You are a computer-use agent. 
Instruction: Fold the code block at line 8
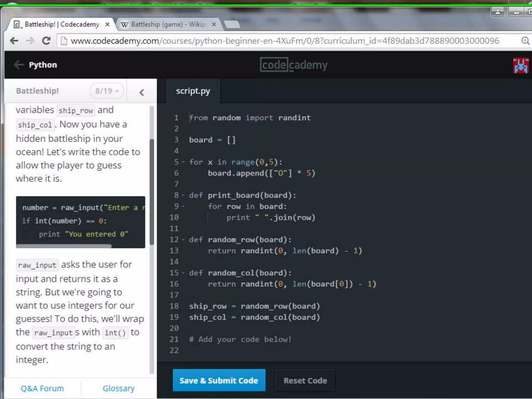point(183,195)
